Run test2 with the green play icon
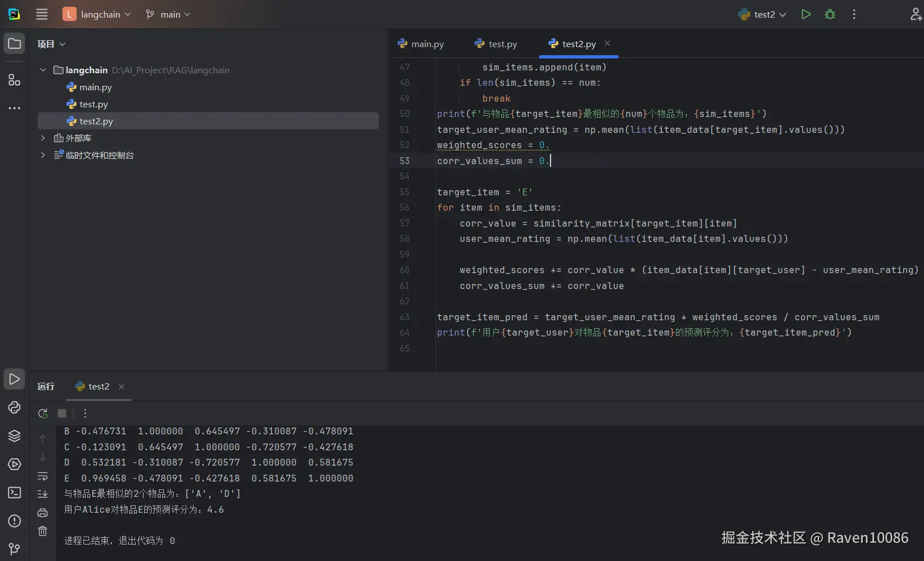Viewport: 924px width, 561px height. point(805,14)
